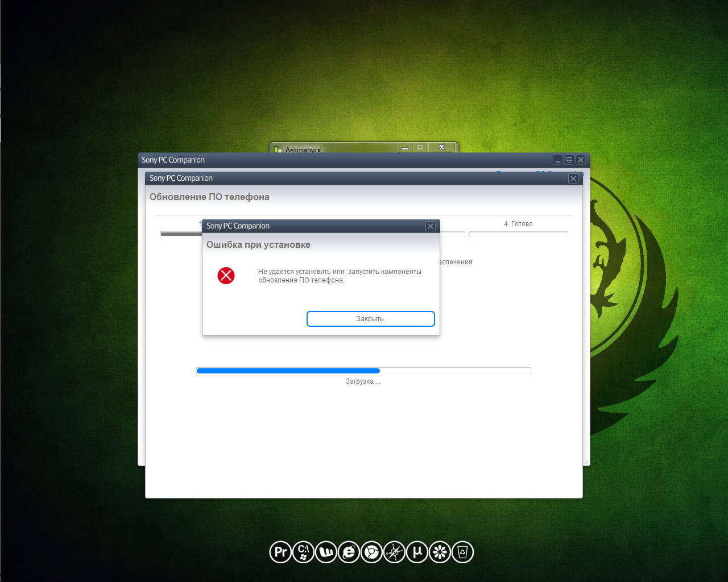
Task: Open ICQ flower icon in dock
Action: click(x=440, y=552)
